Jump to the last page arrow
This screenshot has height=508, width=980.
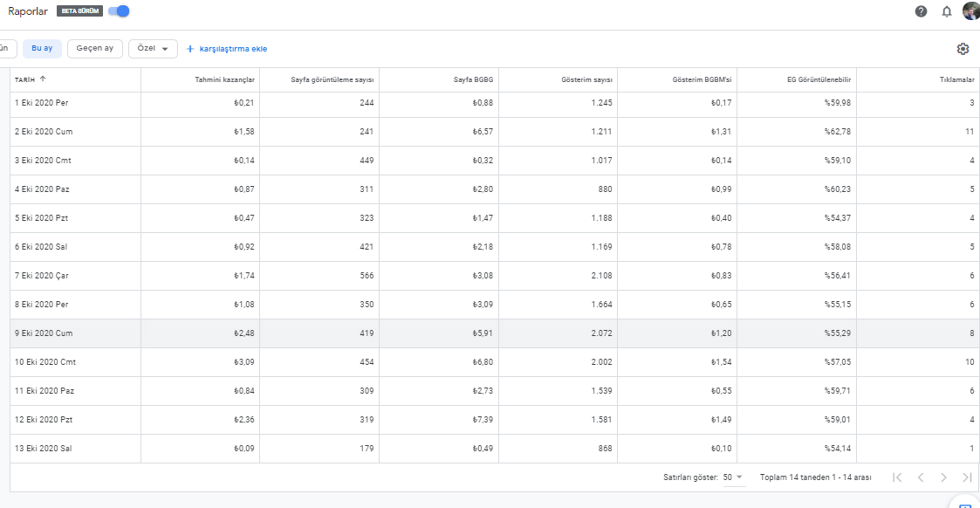(967, 477)
